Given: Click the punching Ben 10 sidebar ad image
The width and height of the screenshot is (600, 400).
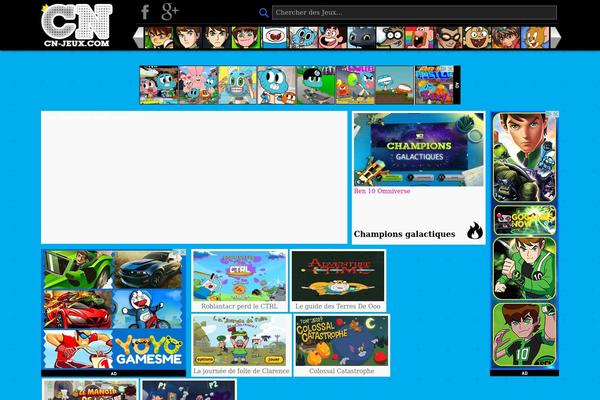Looking at the screenshot, I should coord(524,268).
